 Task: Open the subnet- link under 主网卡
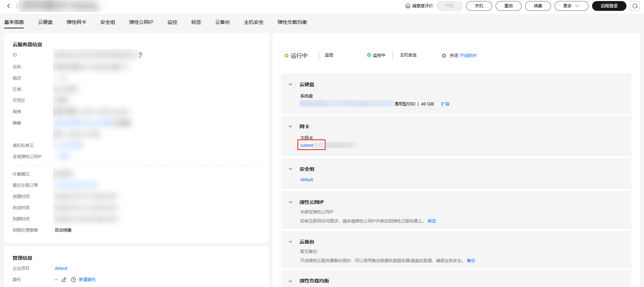pos(307,145)
